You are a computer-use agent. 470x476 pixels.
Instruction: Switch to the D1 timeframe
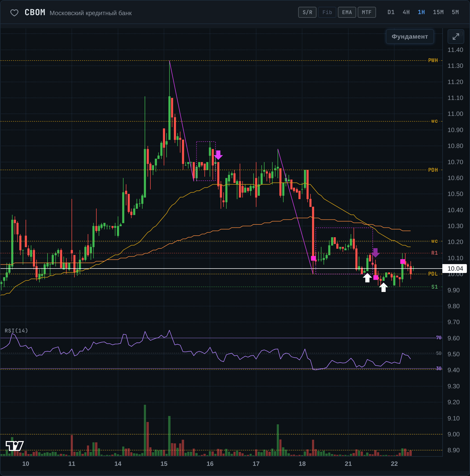pos(391,12)
